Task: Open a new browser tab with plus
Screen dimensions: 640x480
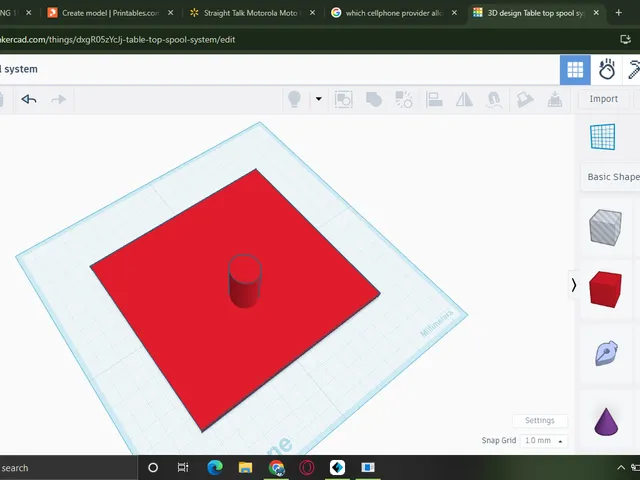Action: (x=618, y=13)
